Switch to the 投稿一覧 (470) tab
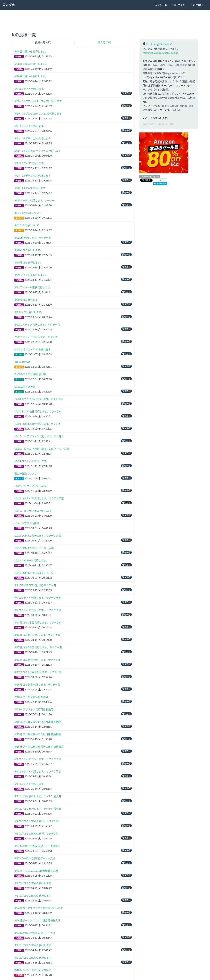Image resolution: width=210 pixels, height=980 pixels. click(x=43, y=43)
